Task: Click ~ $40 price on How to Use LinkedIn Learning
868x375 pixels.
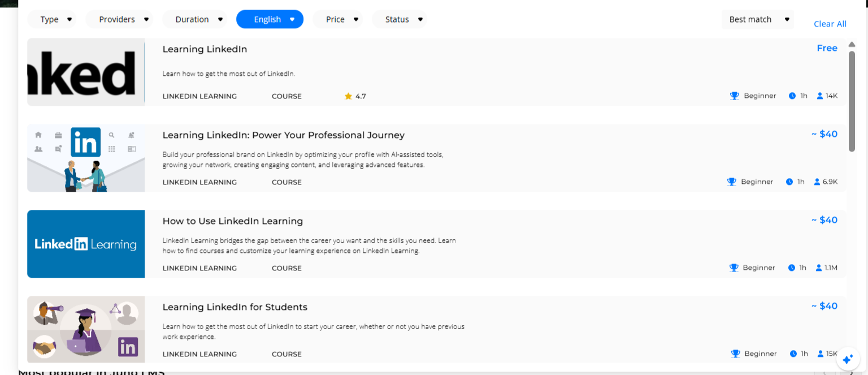Action: point(824,221)
